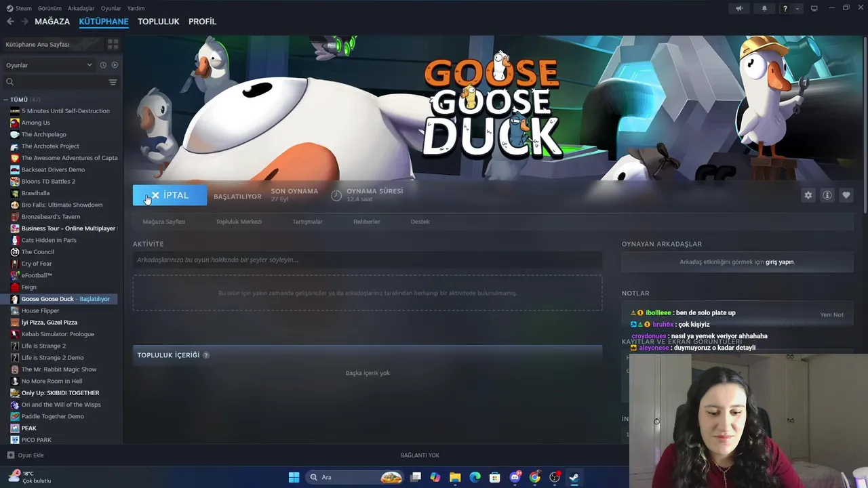This screenshot has width=868, height=488.
Task: Select Kebab Simulator: Prologue in the list
Action: point(60,334)
